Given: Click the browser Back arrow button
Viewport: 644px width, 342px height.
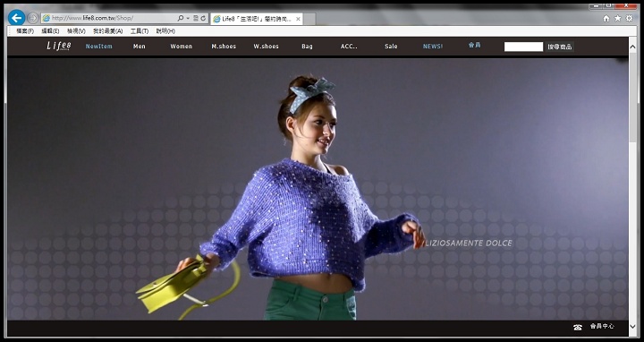Looking at the screenshot, I should point(17,18).
